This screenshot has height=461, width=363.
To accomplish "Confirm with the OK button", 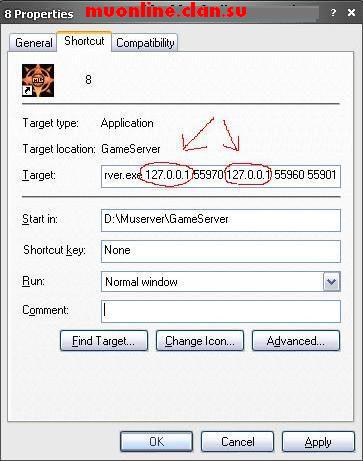I will [156, 442].
